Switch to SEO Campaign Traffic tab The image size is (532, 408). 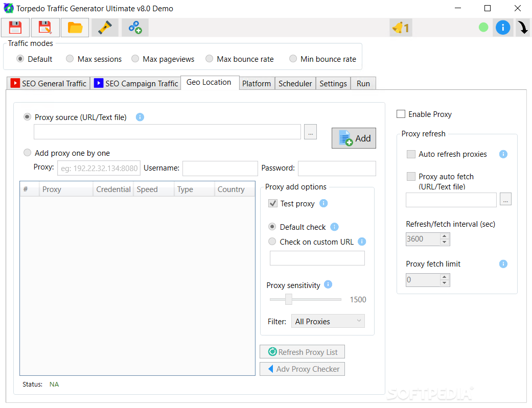[x=136, y=83]
